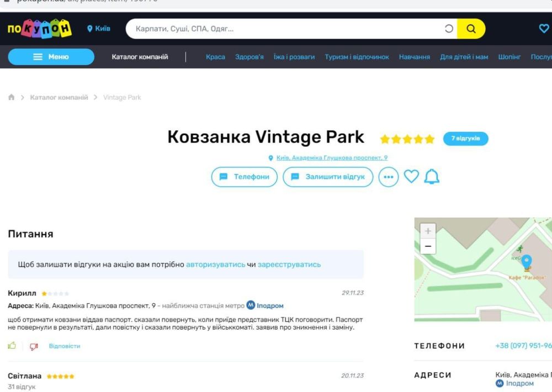Expand the Меню button
This screenshot has width=552, height=392.
click(x=51, y=57)
